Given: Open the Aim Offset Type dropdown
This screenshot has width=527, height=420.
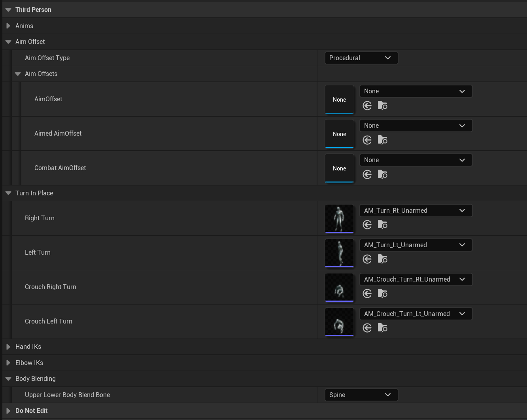Looking at the screenshot, I should tap(361, 58).
